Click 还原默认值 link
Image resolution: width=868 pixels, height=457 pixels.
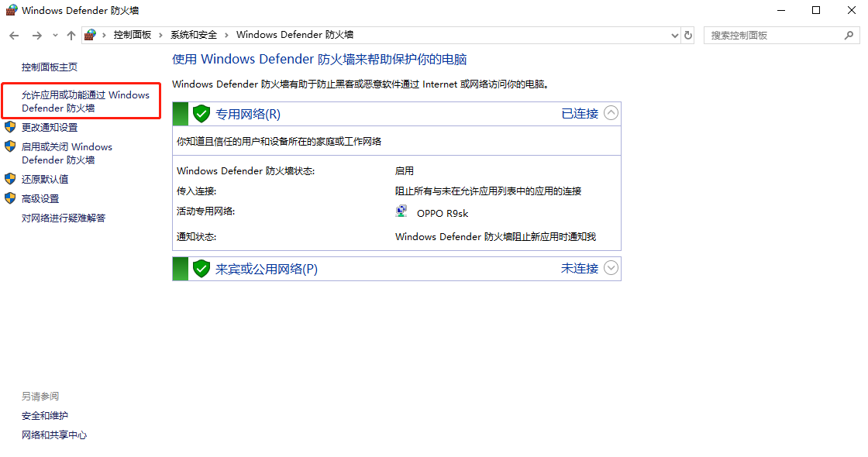click(45, 179)
